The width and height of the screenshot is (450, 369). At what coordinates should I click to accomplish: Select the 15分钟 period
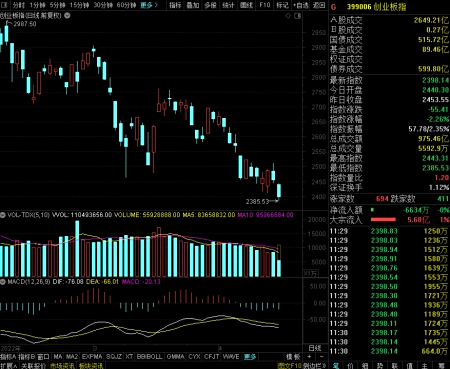[79, 5]
